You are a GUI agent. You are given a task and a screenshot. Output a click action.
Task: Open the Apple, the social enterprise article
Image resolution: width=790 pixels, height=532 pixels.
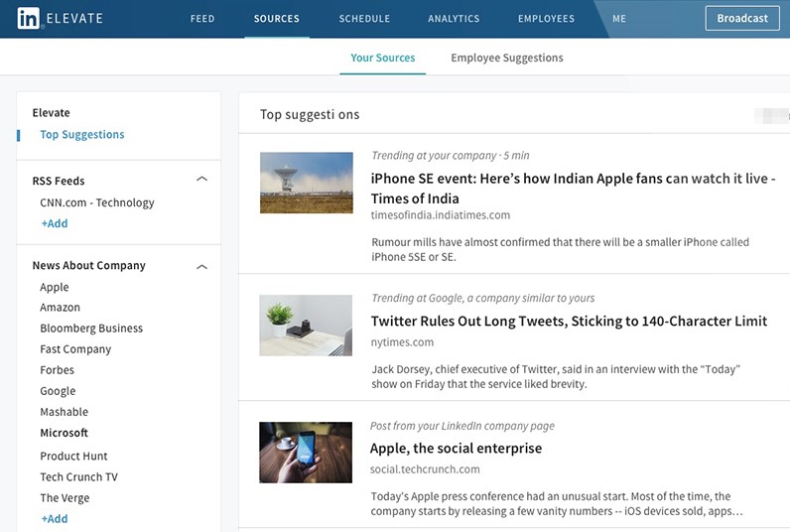pyautogui.click(x=457, y=449)
